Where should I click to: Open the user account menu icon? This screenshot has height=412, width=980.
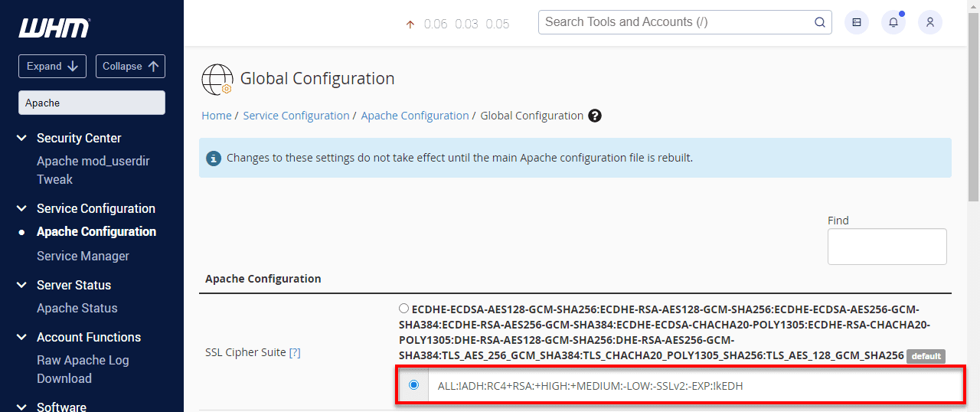(x=930, y=22)
